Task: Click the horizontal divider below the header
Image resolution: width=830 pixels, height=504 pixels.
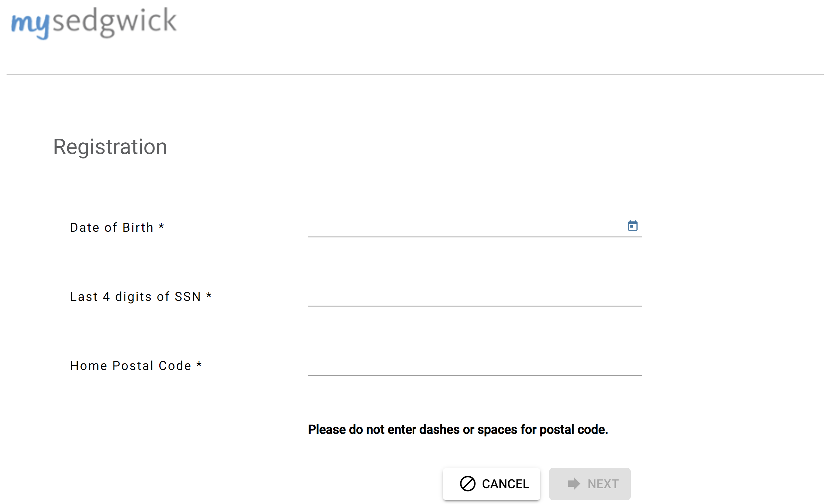Action: coord(415,74)
